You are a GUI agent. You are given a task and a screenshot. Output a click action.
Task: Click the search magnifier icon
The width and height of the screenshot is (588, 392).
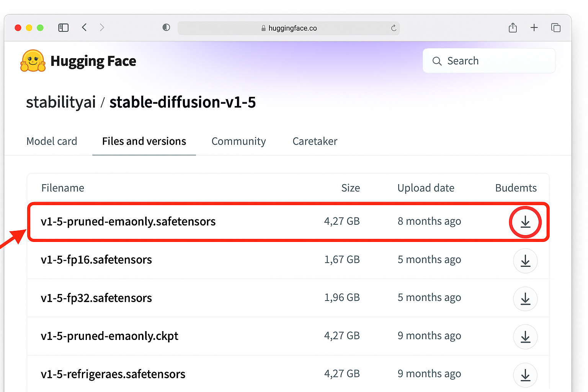(437, 61)
